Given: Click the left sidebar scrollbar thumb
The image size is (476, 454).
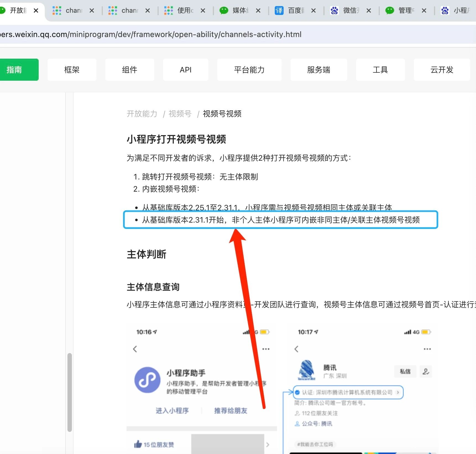Looking at the screenshot, I should point(70,392).
